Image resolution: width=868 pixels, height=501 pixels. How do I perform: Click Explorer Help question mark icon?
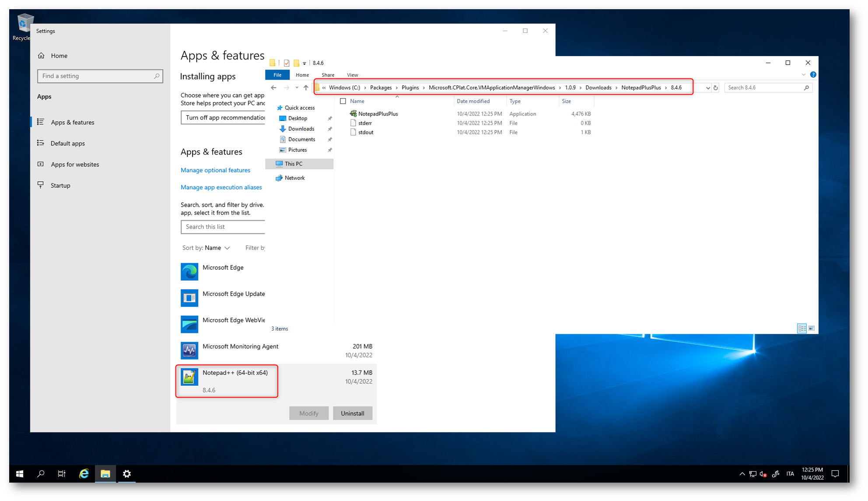point(813,75)
